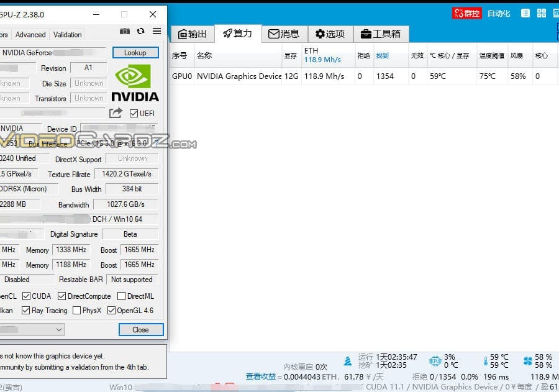Image resolution: width=559 pixels, height=392 pixels.
Task: Toggle the DirectCompute checkbox
Action: pyautogui.click(x=61, y=296)
